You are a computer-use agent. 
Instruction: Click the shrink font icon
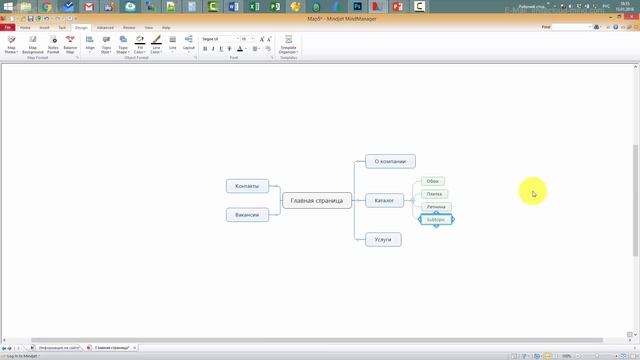pyautogui.click(x=269, y=39)
